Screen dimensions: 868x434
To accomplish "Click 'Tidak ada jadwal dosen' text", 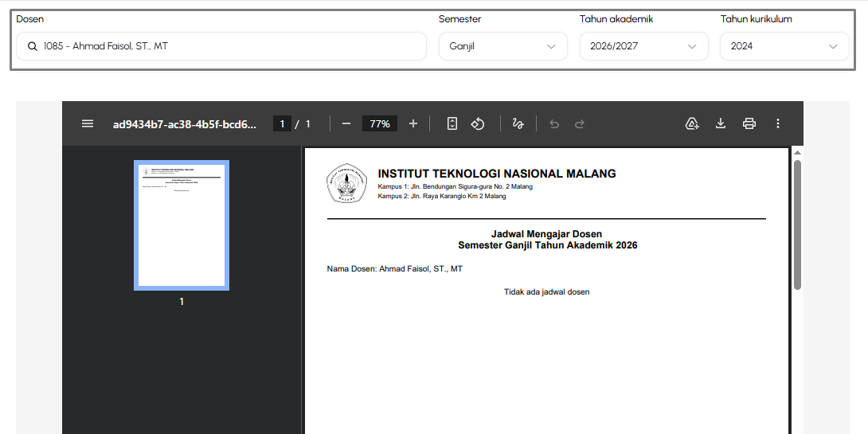I will point(546,291).
